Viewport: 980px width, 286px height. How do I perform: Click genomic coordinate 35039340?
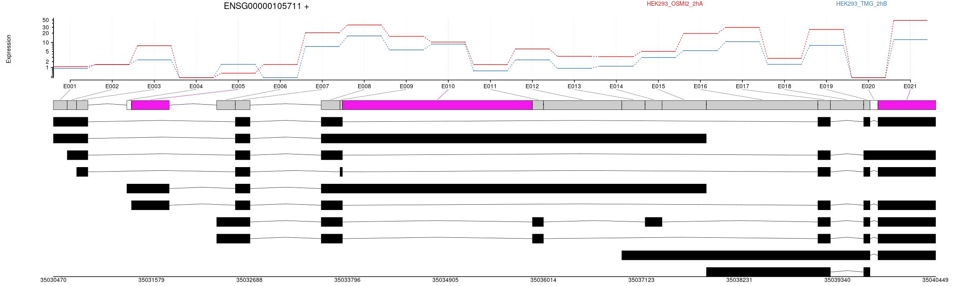[837, 280]
